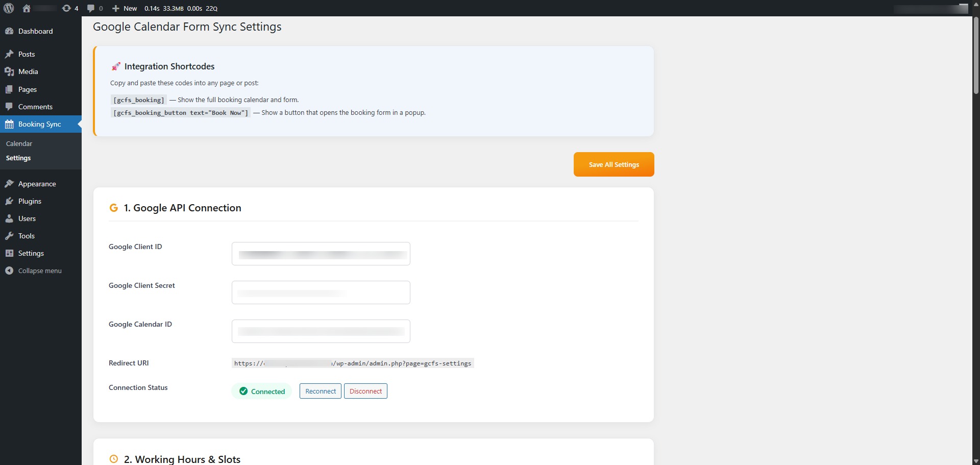Click the Connected status badge
The width and height of the screenshot is (980, 465).
click(262, 391)
